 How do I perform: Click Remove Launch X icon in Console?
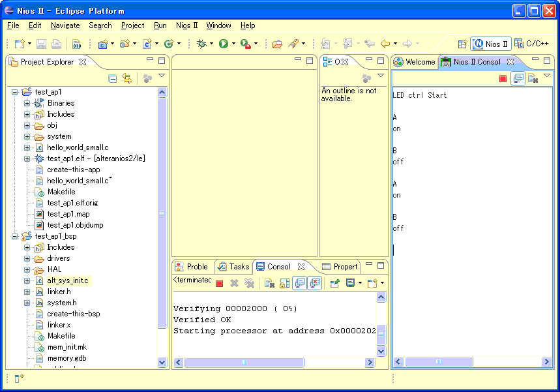[x=234, y=283]
